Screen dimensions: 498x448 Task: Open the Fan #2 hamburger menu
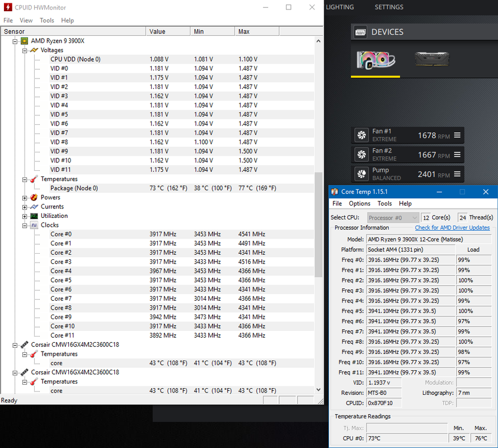pyautogui.click(x=457, y=155)
